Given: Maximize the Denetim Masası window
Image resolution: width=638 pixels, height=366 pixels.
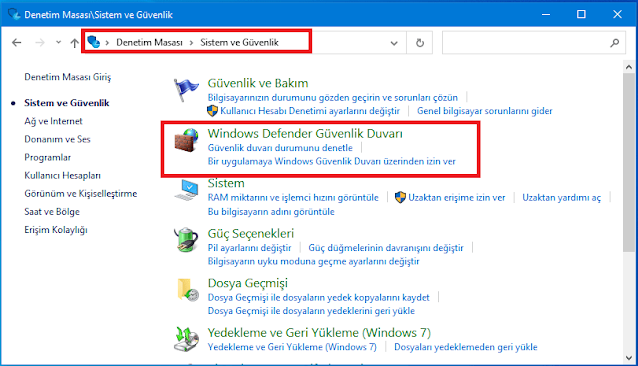Looking at the screenshot, I should coord(581,15).
